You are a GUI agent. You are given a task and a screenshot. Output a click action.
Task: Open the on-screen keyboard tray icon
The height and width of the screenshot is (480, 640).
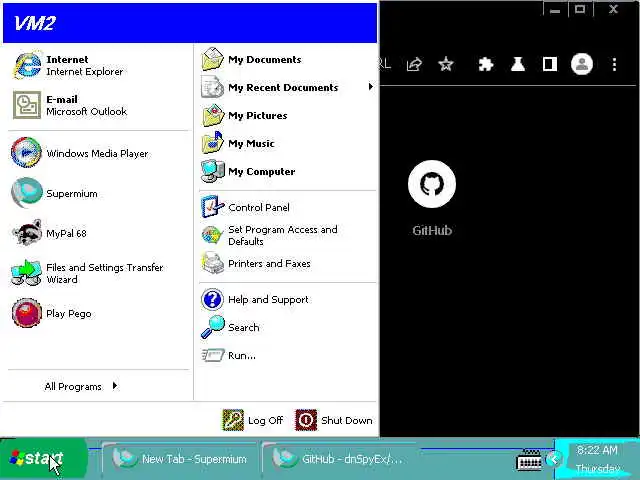tap(529, 460)
